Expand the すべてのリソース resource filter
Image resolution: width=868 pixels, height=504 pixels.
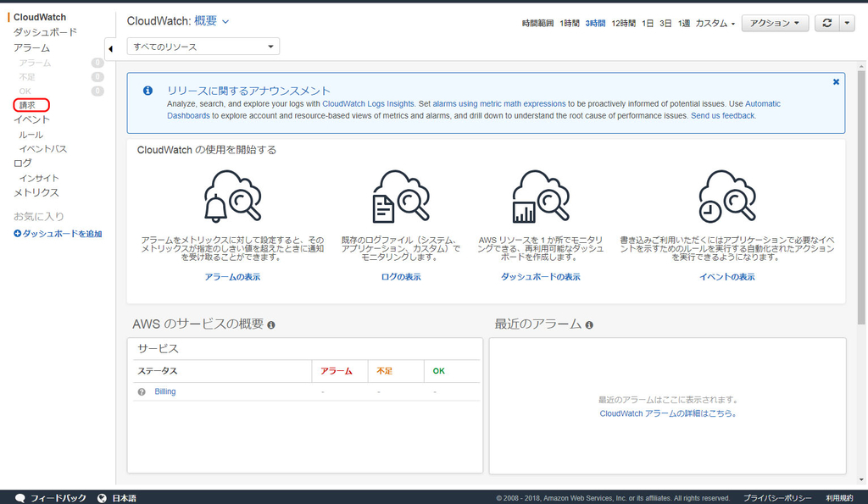[203, 47]
